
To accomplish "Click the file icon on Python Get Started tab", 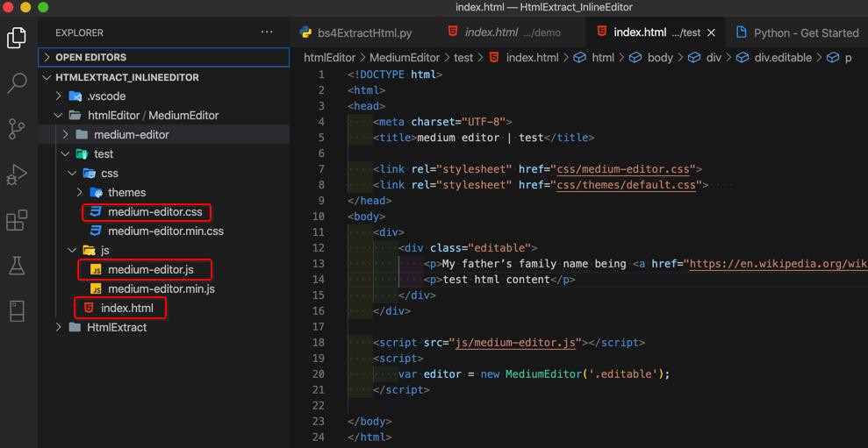I will pos(741,32).
